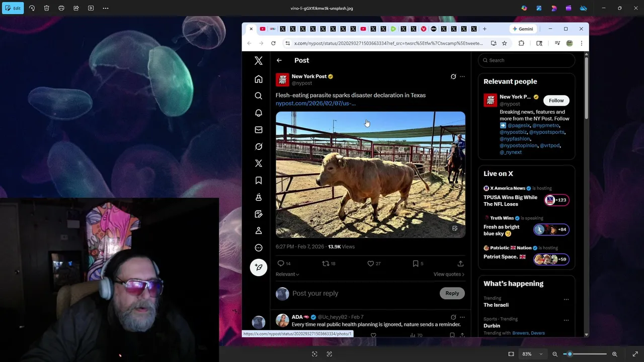The image size is (644, 362).
Task: Click reply icon showing 14
Action: tap(284, 263)
